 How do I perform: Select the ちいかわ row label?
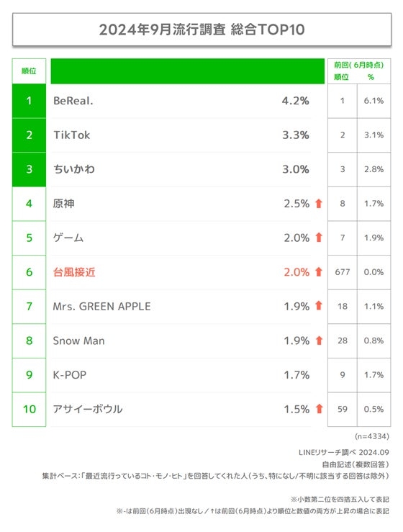tap(74, 169)
